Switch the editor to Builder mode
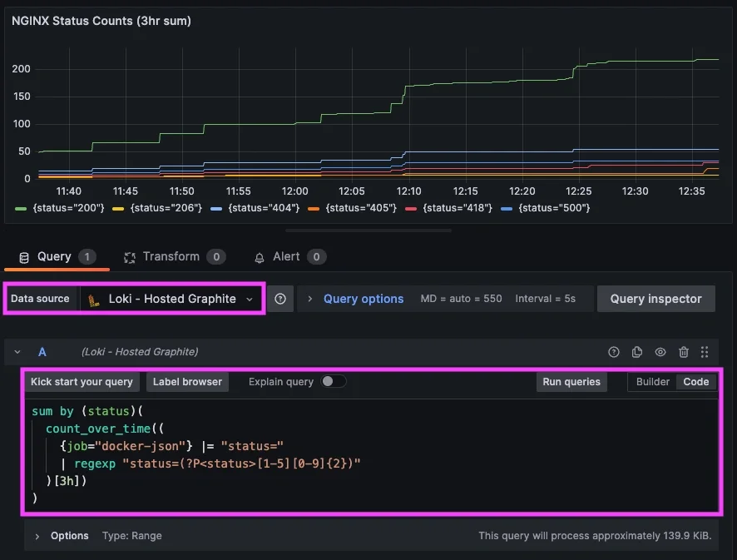The image size is (737, 560). coord(652,382)
